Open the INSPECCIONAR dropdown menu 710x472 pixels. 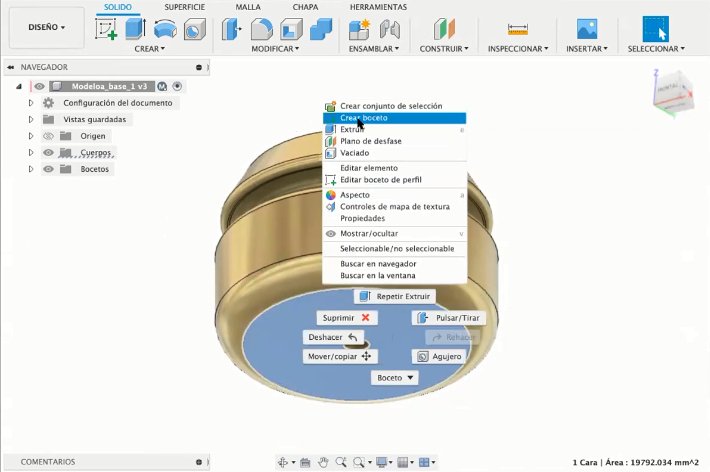pyautogui.click(x=518, y=48)
